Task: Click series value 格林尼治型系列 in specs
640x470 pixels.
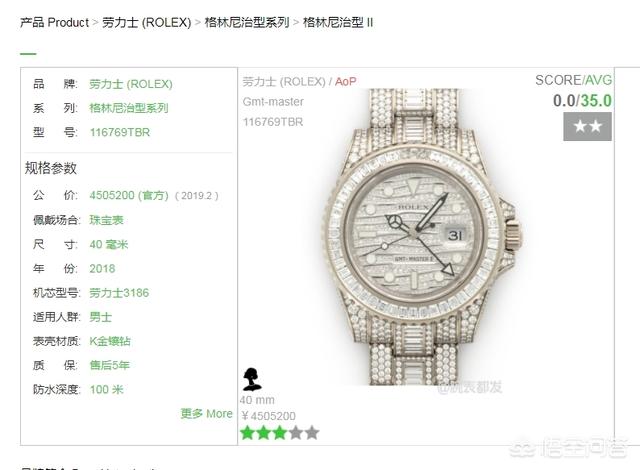Action: coord(129,108)
